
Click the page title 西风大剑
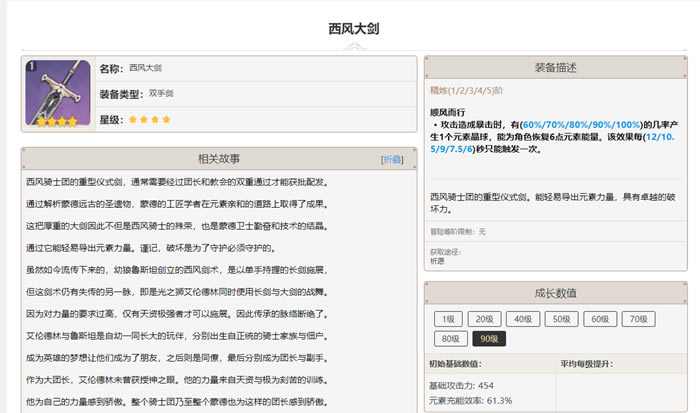(350, 30)
